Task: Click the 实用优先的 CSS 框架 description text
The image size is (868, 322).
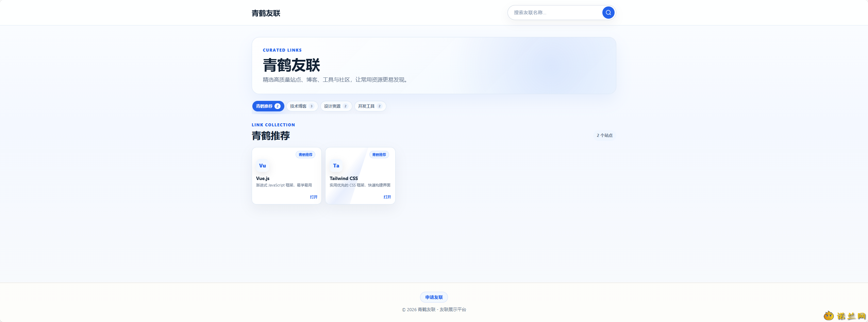Action: coord(360,185)
